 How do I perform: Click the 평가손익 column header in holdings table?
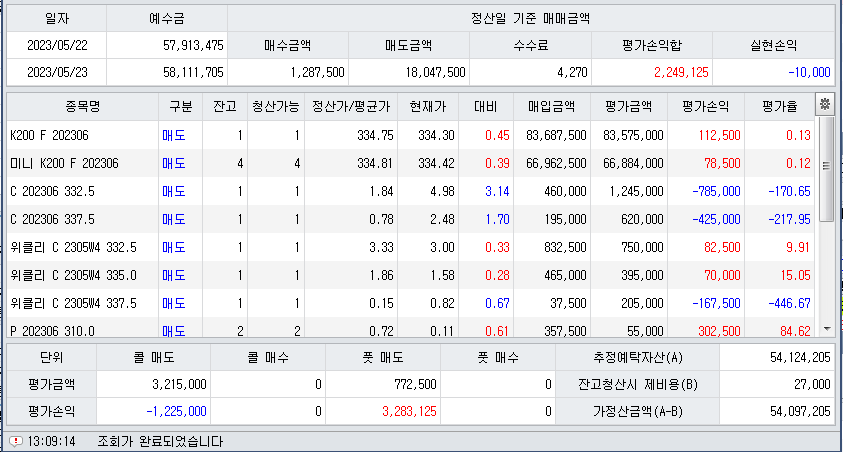[705, 106]
